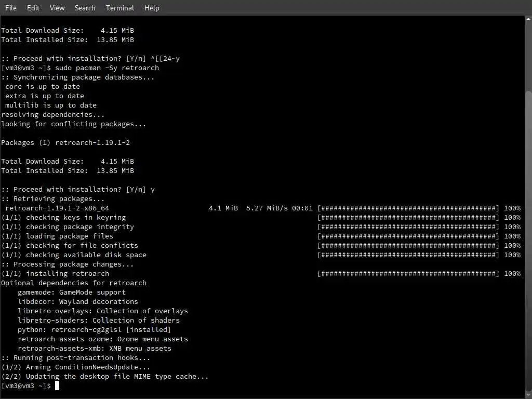Click 'libdecor: Wayland decorations' line
This screenshot has height=399, width=532.
point(78,302)
